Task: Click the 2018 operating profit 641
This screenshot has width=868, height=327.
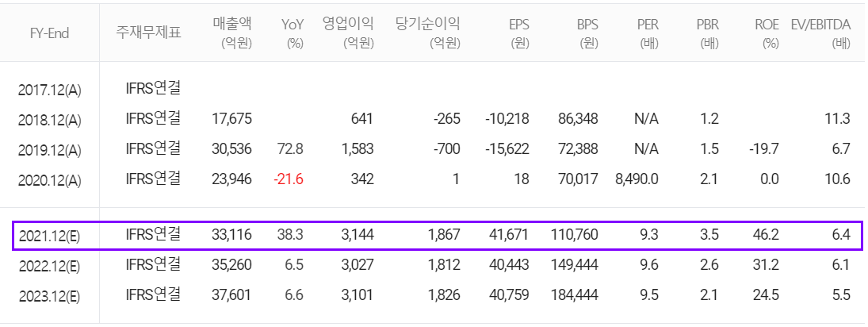Action: (x=362, y=118)
